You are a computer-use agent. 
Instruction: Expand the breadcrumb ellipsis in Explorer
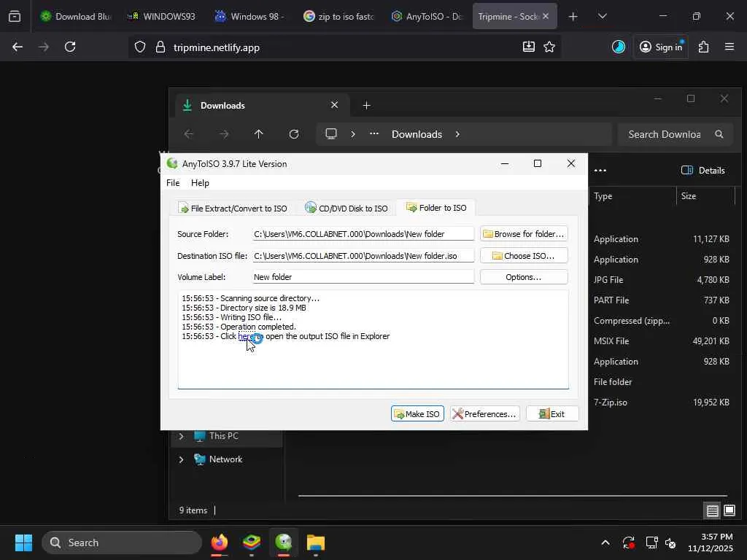[374, 134]
